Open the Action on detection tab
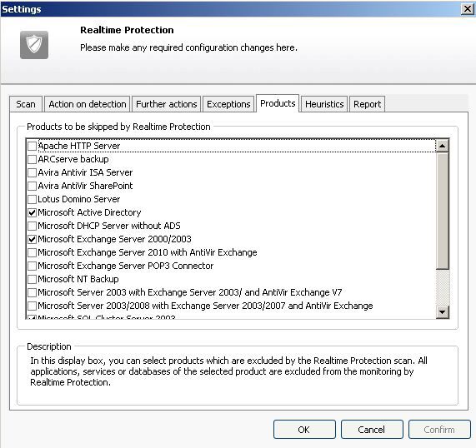This screenshot has height=448, width=476. [88, 104]
